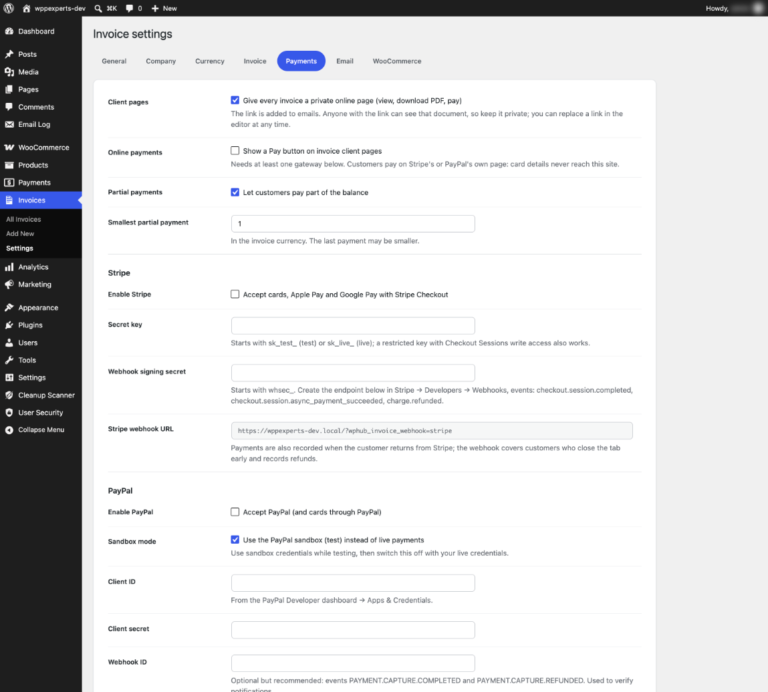The width and height of the screenshot is (768, 692).
Task: Select the Stripe webhook URL field
Action: pos(432,430)
